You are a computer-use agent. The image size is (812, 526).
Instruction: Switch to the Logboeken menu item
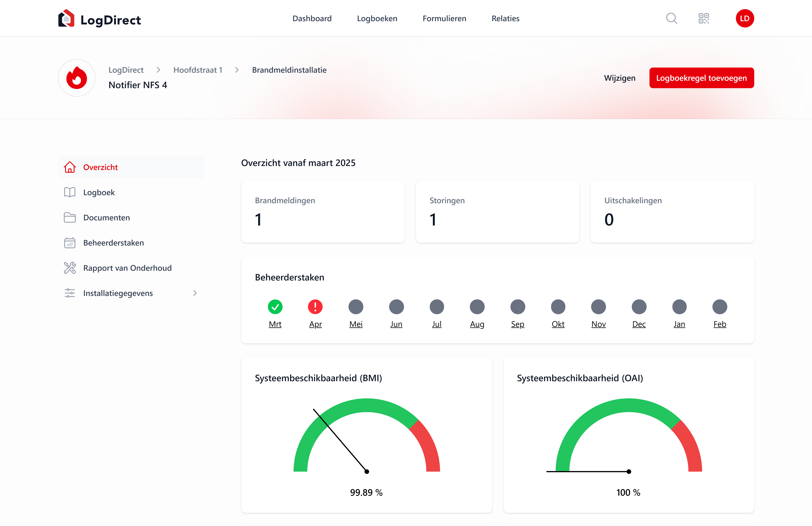click(377, 18)
